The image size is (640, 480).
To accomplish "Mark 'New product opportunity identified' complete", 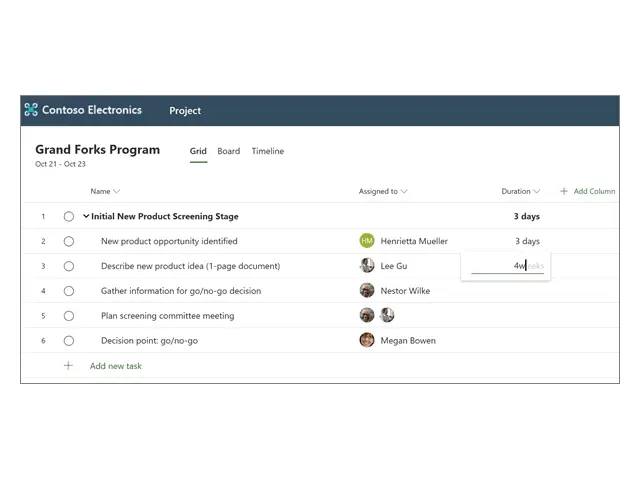I will 69,241.
